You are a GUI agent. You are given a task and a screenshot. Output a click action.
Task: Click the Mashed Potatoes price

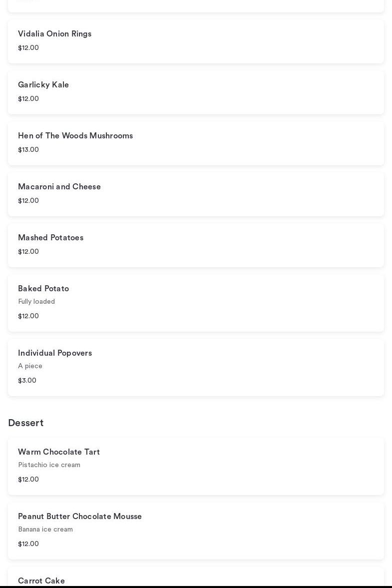(28, 252)
